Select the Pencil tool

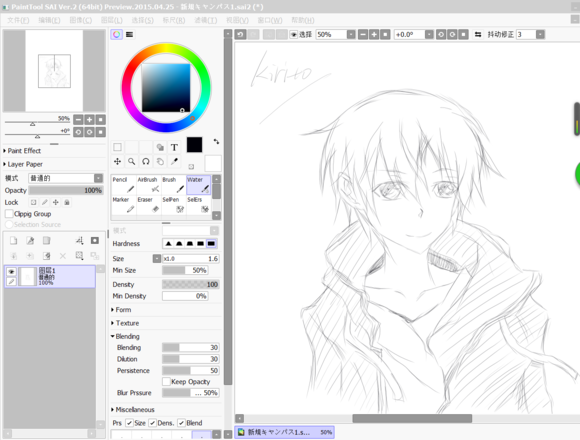[x=124, y=185]
